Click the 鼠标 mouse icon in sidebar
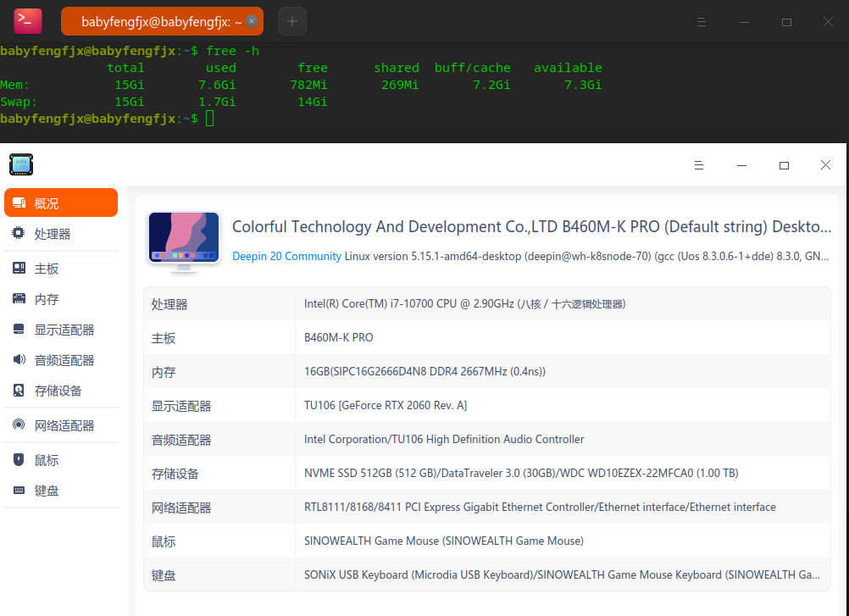 tap(19, 459)
